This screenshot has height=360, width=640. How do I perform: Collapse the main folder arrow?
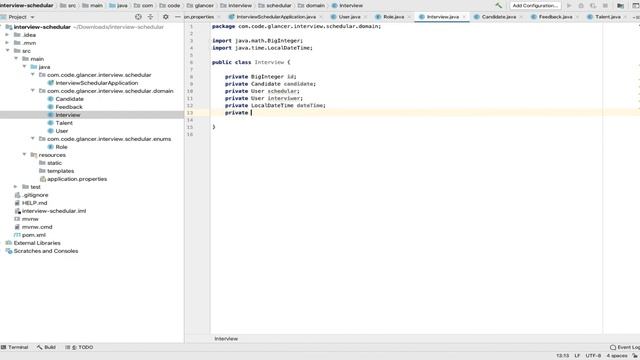[x=16, y=59]
